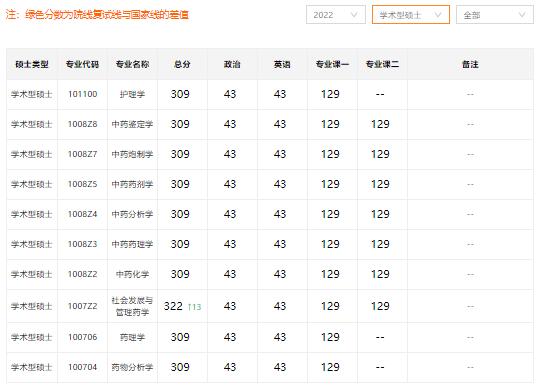This screenshot has height=388, width=539.
Task: Click the 专业名称 column header
Action: 132,64
